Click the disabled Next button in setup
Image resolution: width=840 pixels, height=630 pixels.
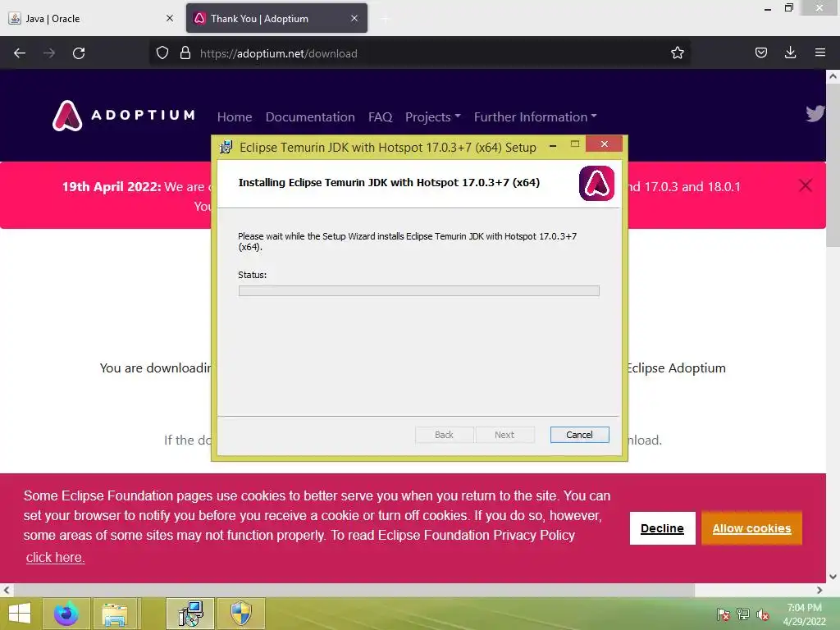(504, 435)
